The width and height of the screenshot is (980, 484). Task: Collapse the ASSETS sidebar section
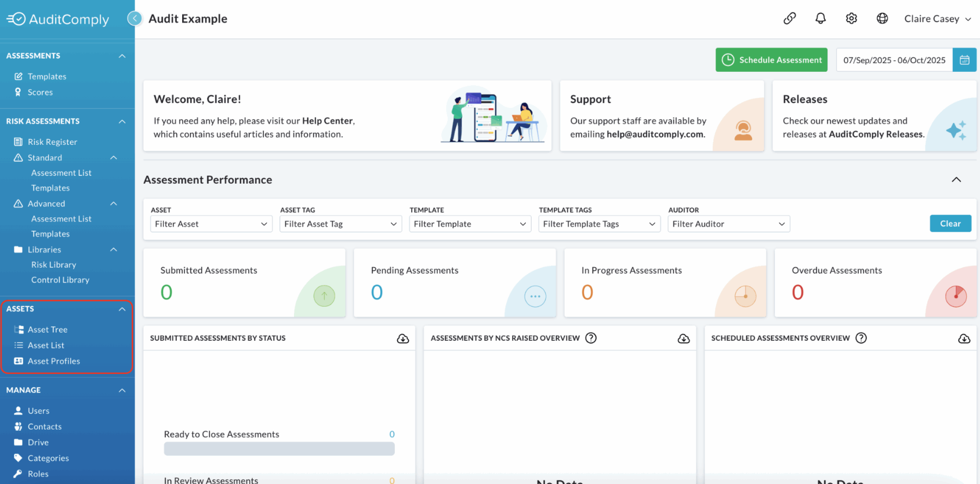[x=122, y=309]
